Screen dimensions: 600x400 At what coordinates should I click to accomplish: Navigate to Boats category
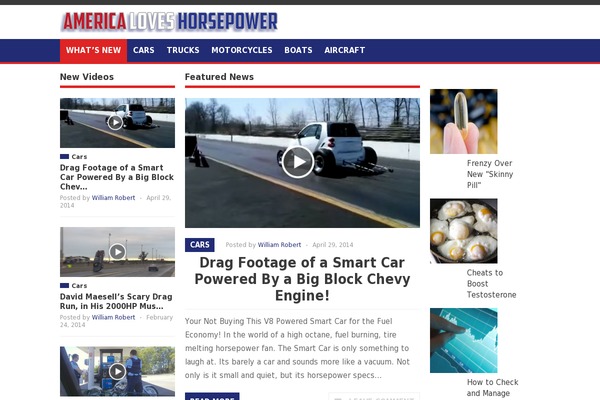click(x=298, y=50)
